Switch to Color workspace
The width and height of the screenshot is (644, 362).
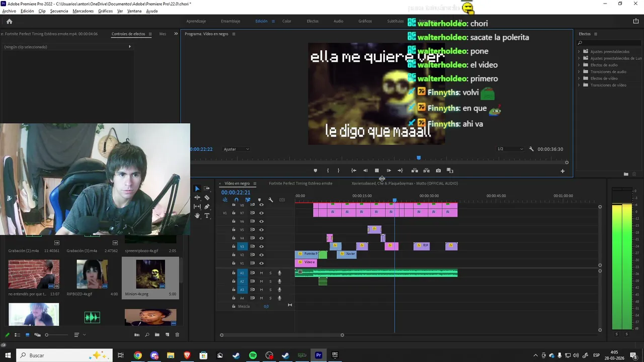[x=287, y=21]
